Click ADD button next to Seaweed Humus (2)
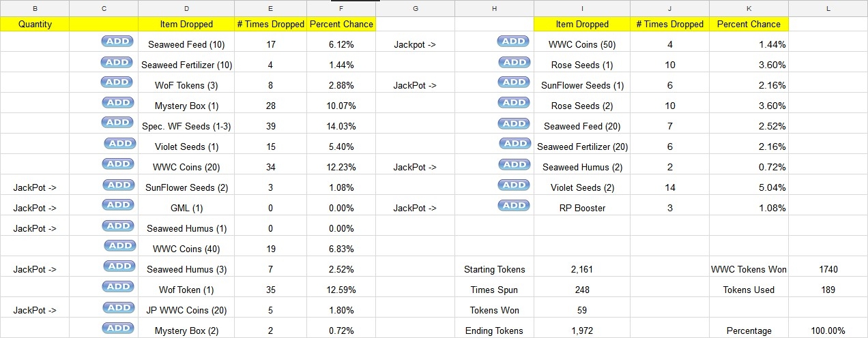868x338 pixels. click(515, 164)
